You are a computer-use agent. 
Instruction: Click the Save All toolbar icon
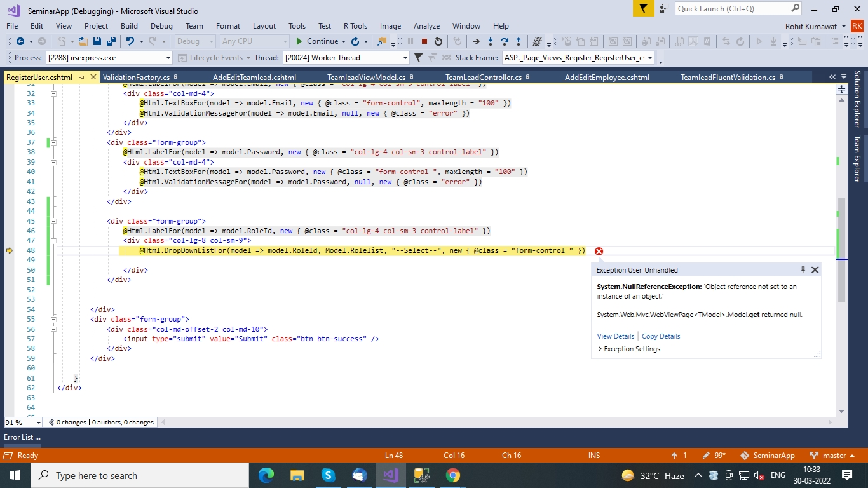tap(111, 41)
